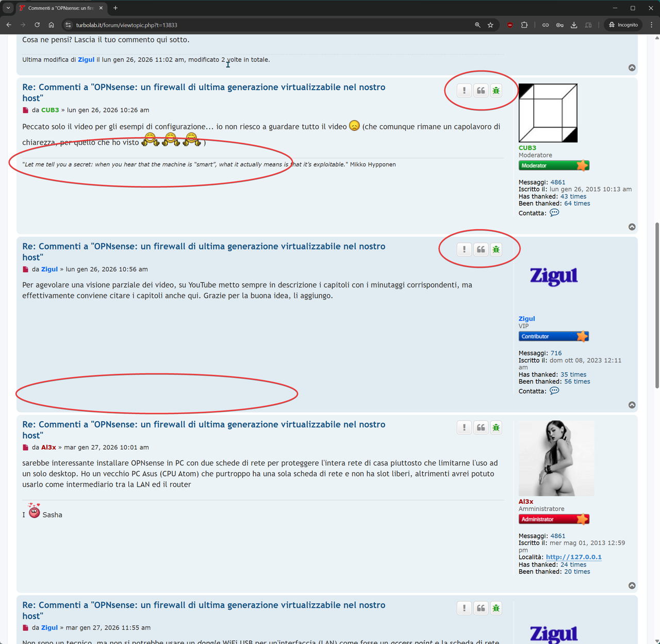Open Chrome three-dot menu
Viewport: 660px width, 644px height.
point(651,25)
